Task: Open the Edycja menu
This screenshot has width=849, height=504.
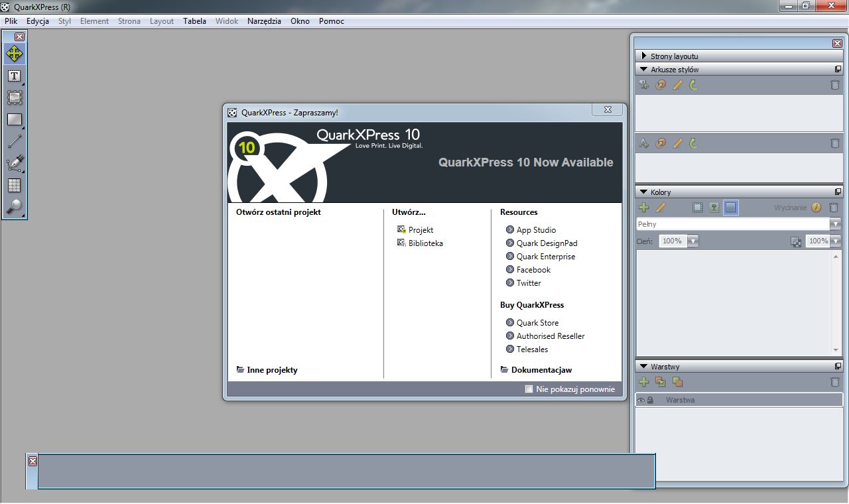Action: (38, 21)
